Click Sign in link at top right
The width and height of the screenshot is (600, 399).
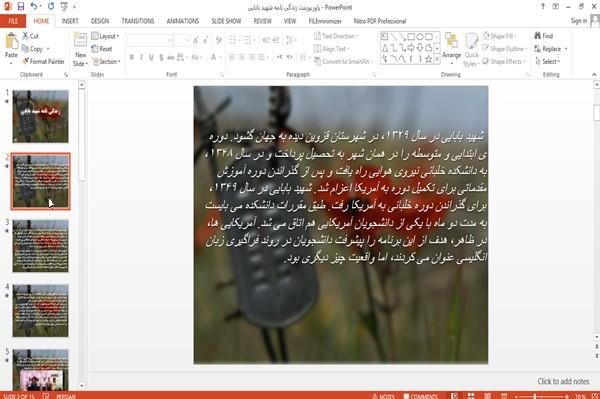point(579,21)
